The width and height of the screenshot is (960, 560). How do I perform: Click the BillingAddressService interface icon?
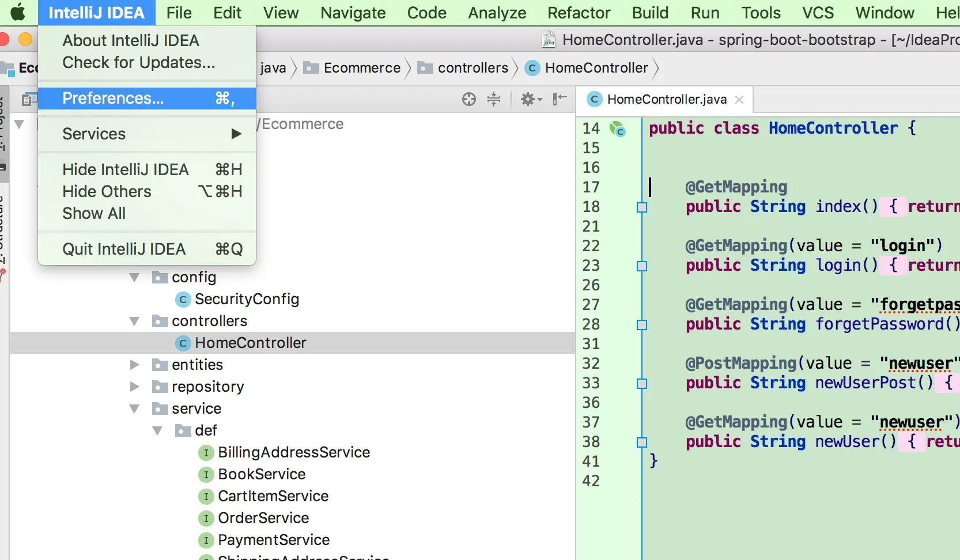pos(206,453)
